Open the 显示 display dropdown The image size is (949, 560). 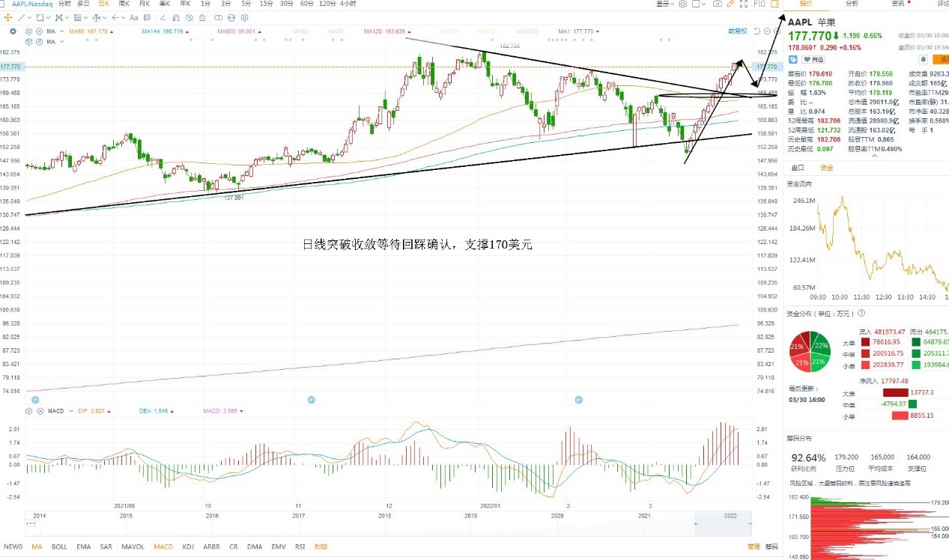[x=665, y=4]
